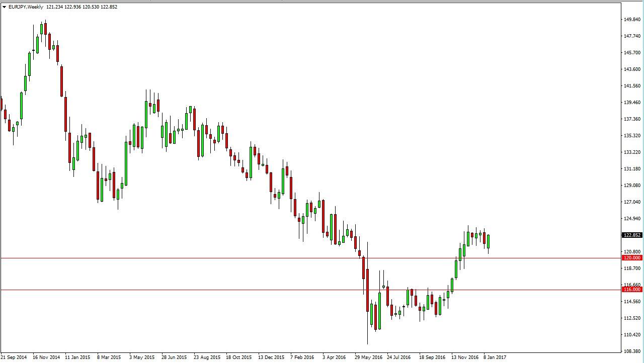Click the 149.840 label on price axis
The width and height of the screenshot is (644, 363).
(631, 20)
